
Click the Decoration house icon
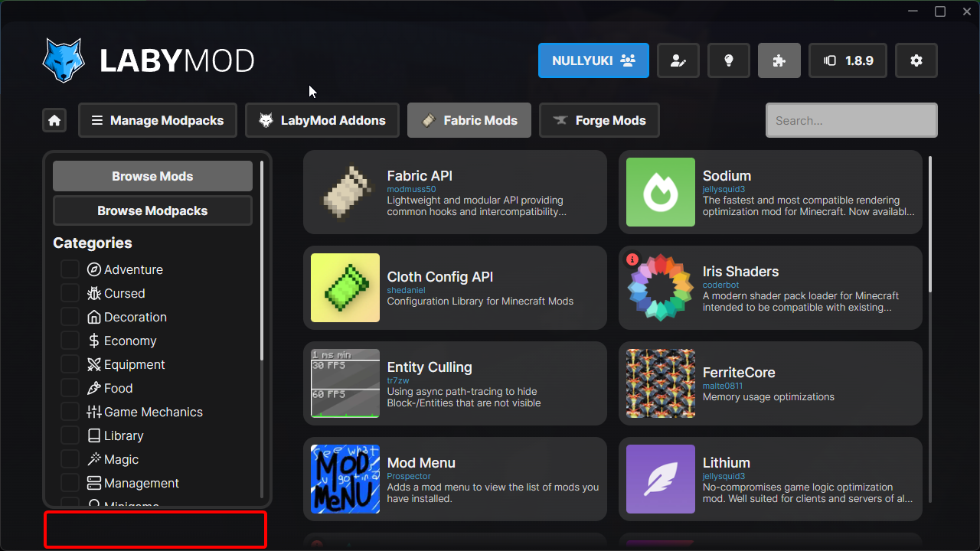coord(94,317)
